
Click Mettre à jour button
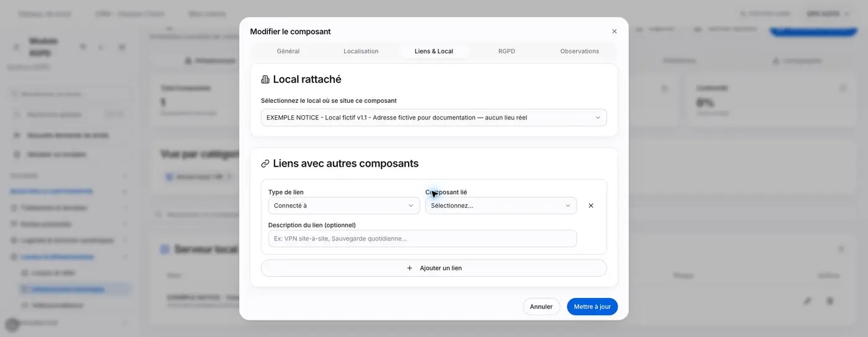[x=592, y=307]
